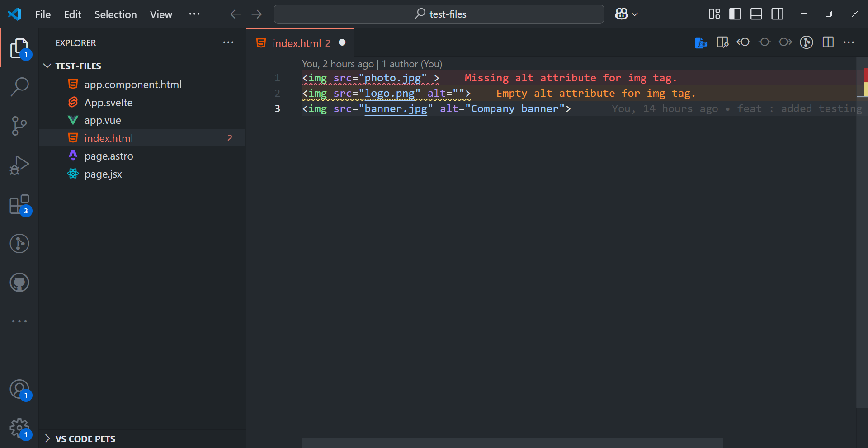This screenshot has height=448, width=868.
Task: Open the Edit menu
Action: point(72,14)
